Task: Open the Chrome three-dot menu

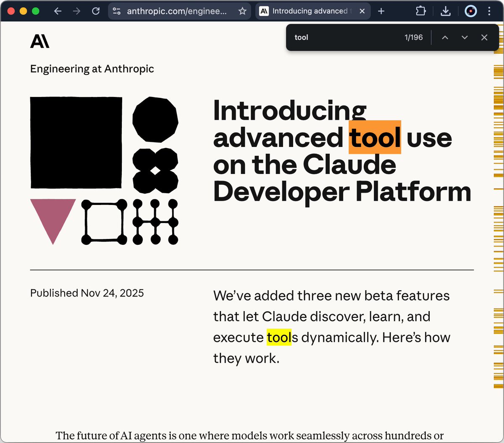Action: (489, 11)
